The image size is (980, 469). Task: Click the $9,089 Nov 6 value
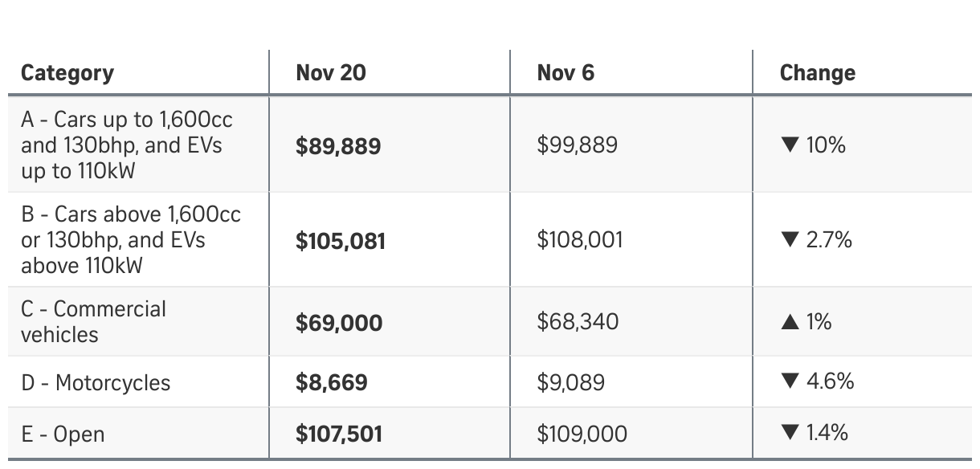click(570, 382)
